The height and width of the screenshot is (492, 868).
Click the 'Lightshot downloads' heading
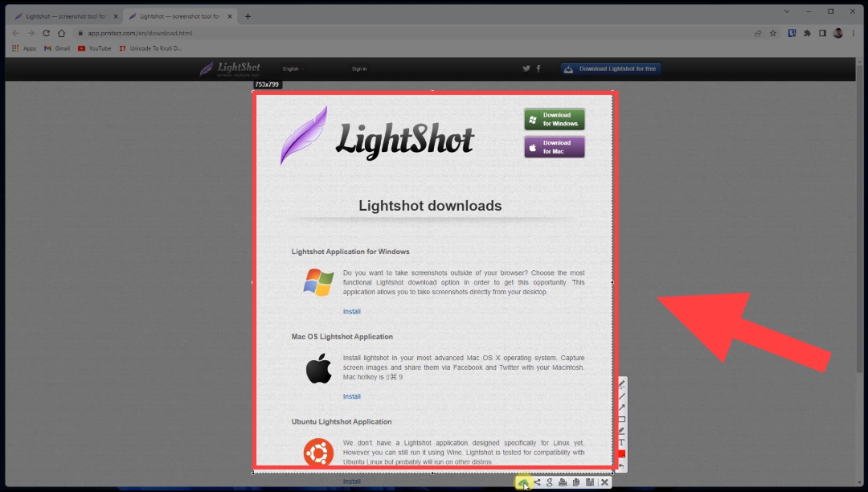coord(430,206)
